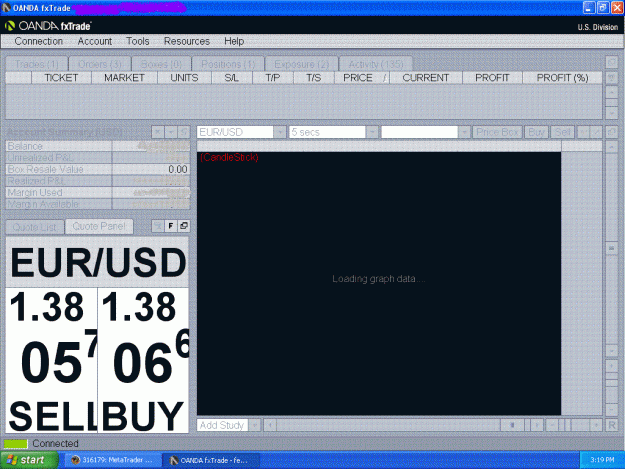
Task: Open the Account menu
Action: tap(94, 41)
